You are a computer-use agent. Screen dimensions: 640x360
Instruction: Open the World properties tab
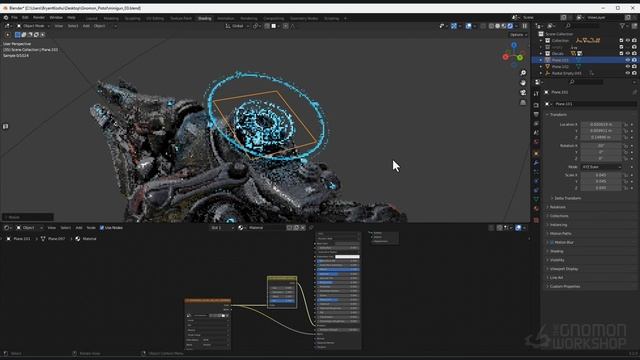point(536,142)
